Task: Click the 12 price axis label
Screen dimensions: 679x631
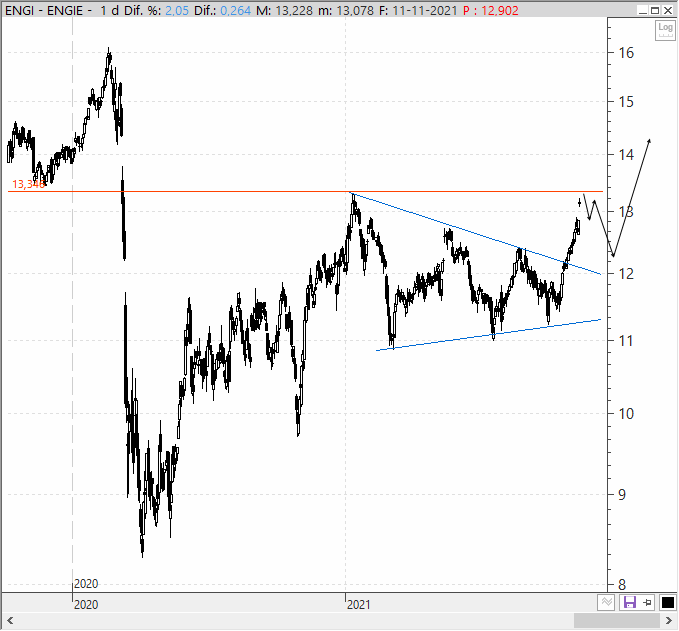Action: [626, 274]
